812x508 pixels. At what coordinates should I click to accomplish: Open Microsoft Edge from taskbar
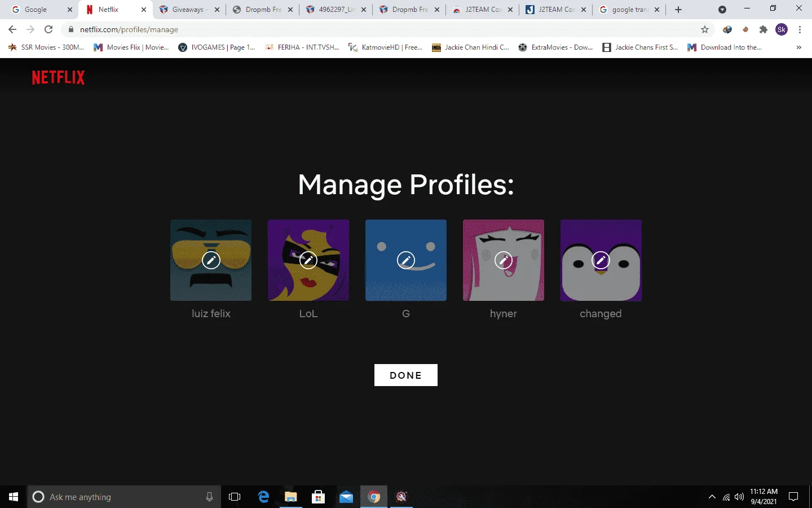[263, 497]
